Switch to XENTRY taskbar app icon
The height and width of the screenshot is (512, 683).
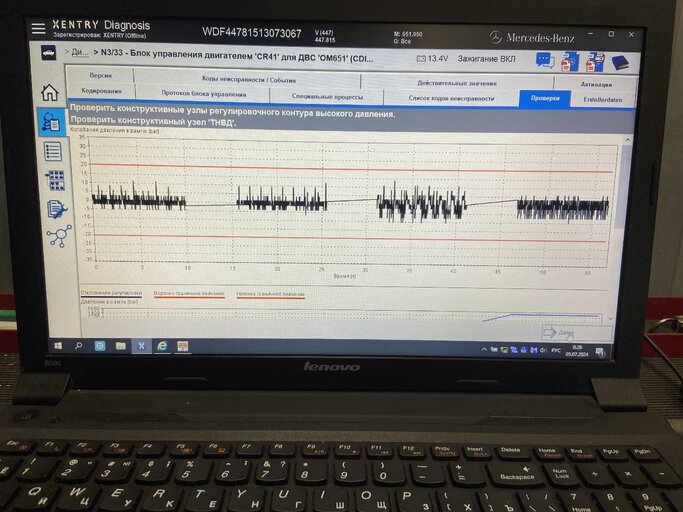(141, 346)
